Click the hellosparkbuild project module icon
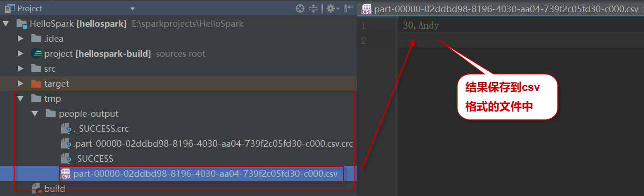 pos(36,54)
